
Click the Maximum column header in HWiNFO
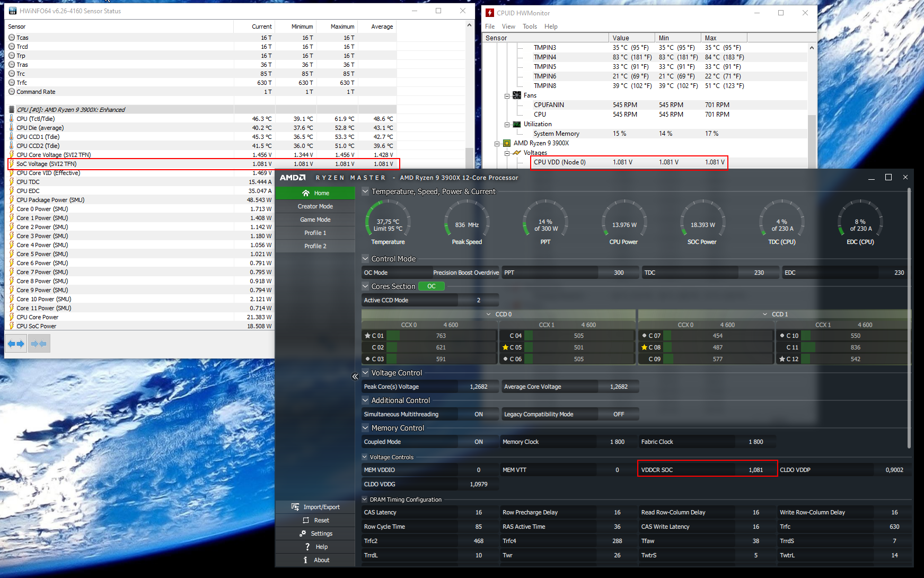(x=336, y=27)
